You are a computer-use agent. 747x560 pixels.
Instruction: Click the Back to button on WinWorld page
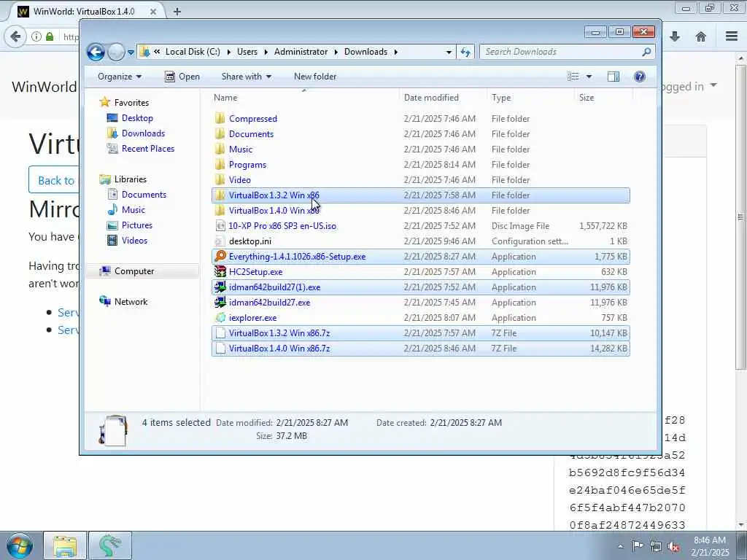pyautogui.click(x=54, y=181)
